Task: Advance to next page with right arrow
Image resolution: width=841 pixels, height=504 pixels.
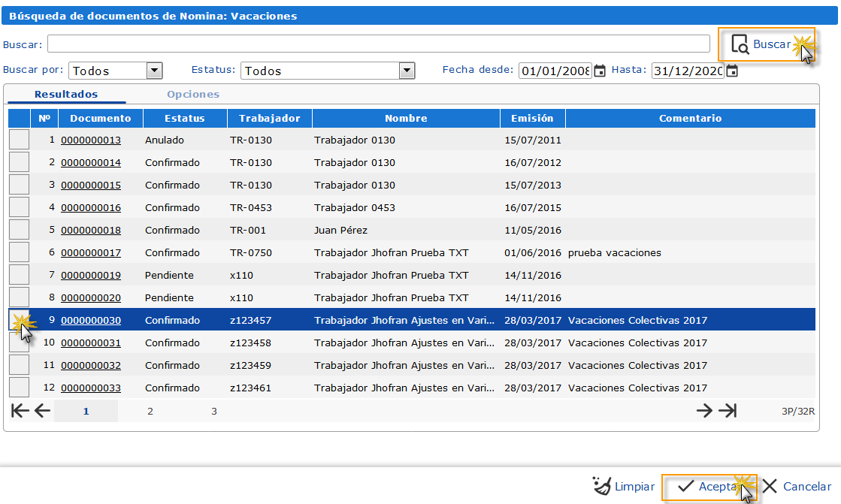Action: [704, 410]
